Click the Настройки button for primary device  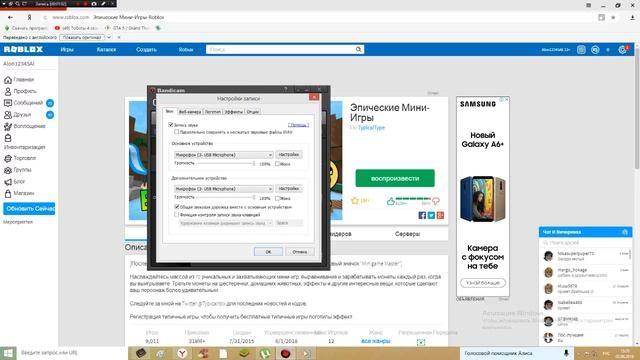(289, 155)
